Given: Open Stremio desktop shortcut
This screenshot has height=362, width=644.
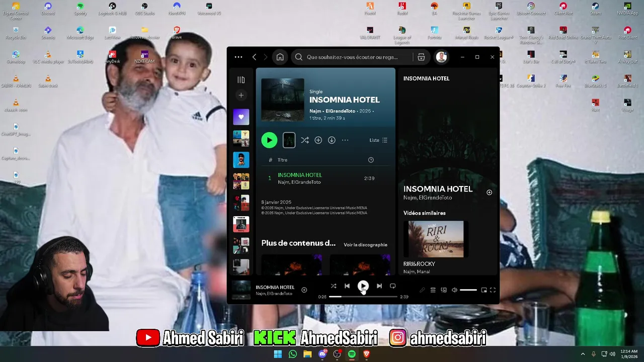Looking at the screenshot, I should tap(48, 33).
